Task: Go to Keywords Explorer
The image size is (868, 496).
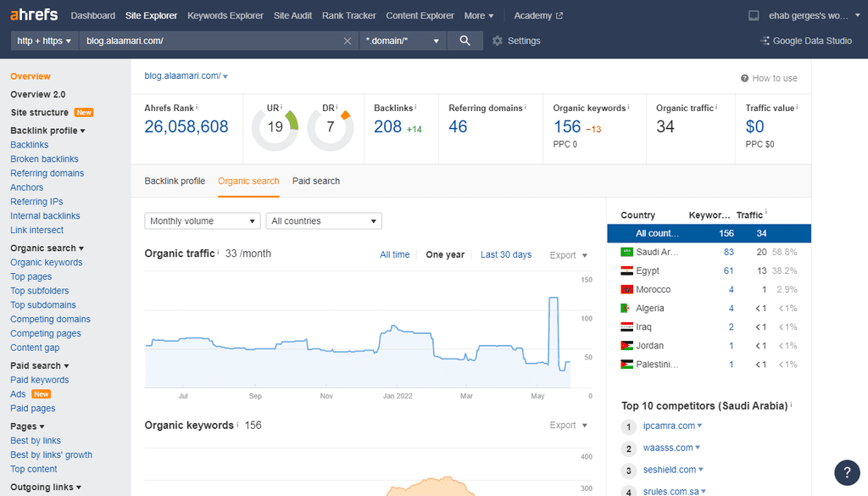Action: click(225, 15)
